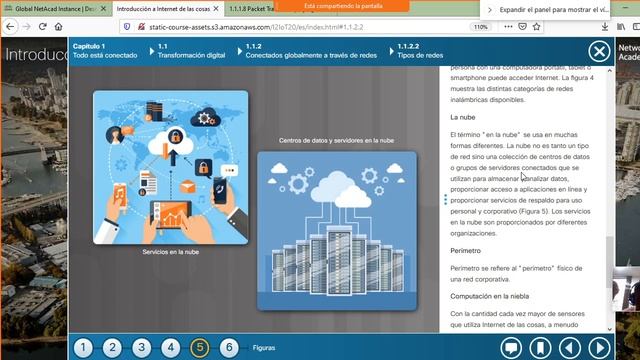Go to the previous course page

click(570, 348)
